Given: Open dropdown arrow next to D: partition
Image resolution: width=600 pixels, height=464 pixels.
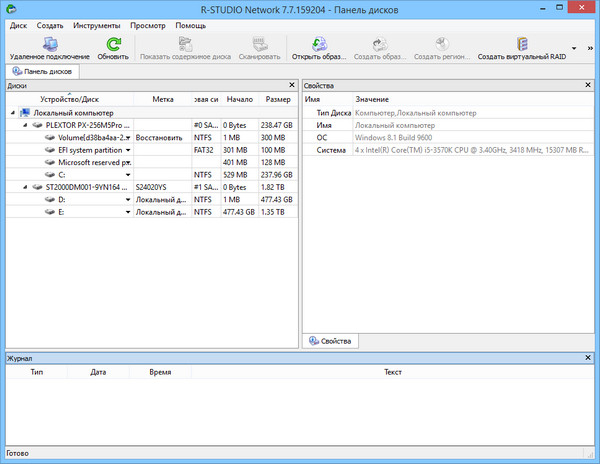Looking at the screenshot, I should pos(128,199).
